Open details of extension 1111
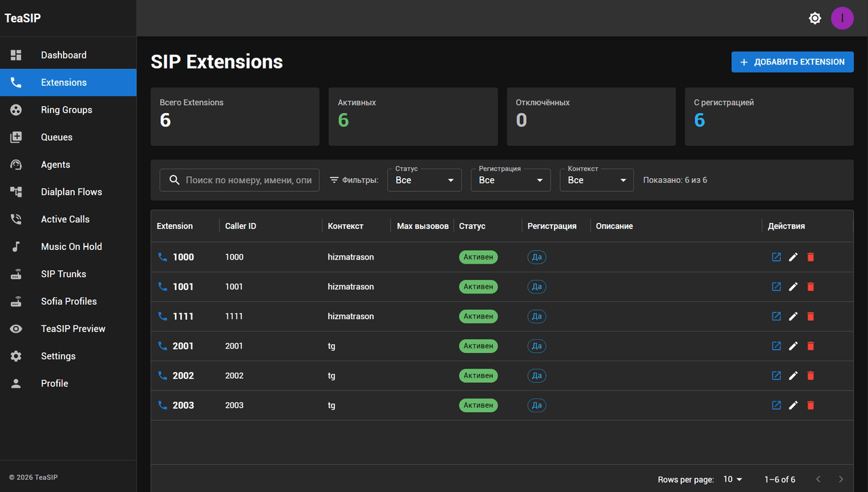 click(x=776, y=316)
